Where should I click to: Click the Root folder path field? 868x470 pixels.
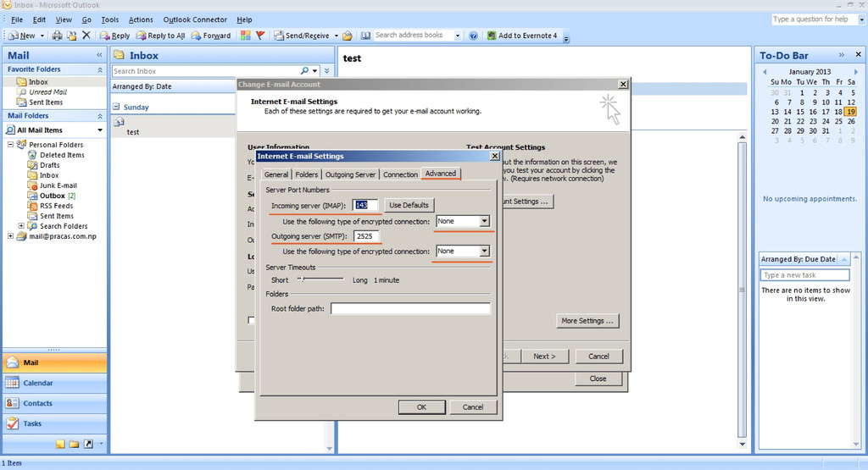[410, 308]
